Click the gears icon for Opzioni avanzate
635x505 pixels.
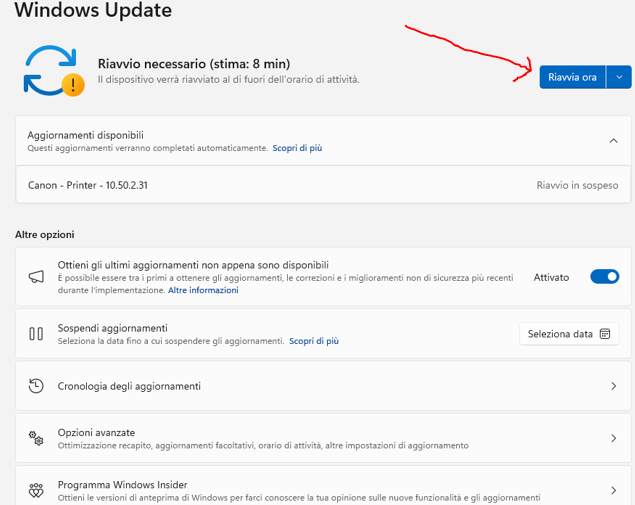[36, 438]
